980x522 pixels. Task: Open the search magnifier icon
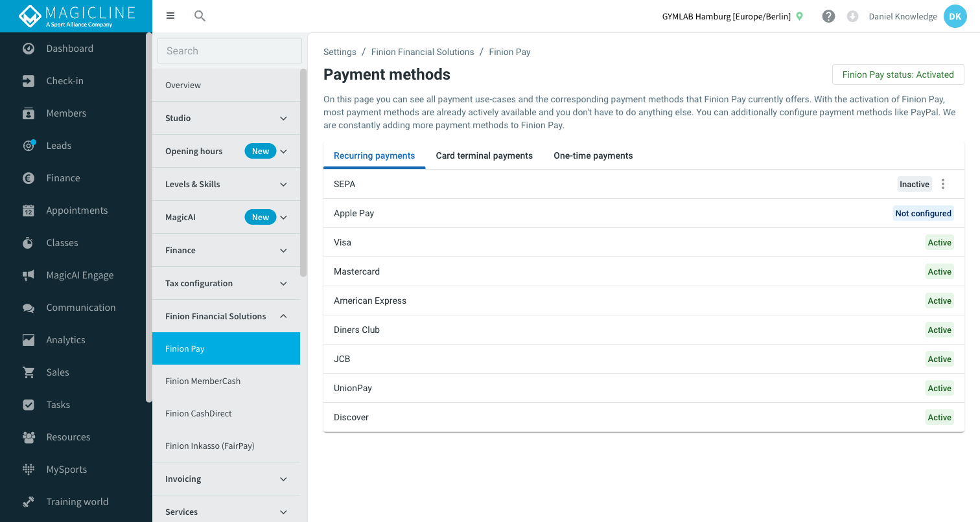pyautogui.click(x=200, y=16)
